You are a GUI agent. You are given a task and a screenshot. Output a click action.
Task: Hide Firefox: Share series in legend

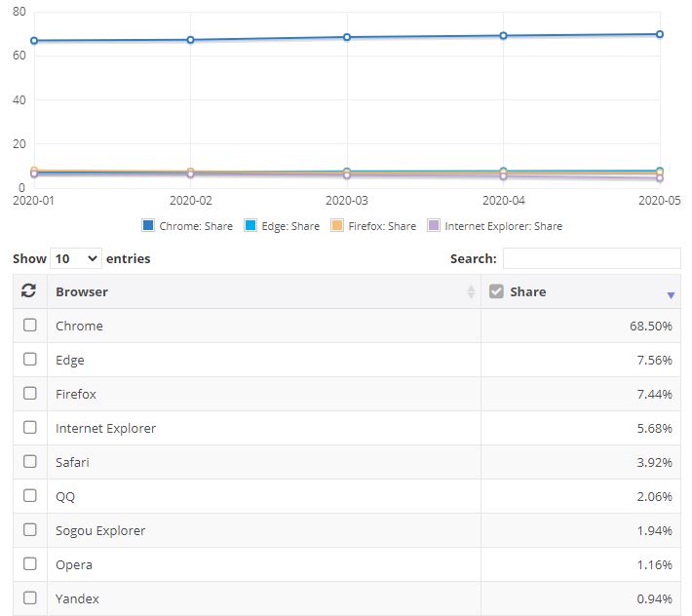(337, 226)
